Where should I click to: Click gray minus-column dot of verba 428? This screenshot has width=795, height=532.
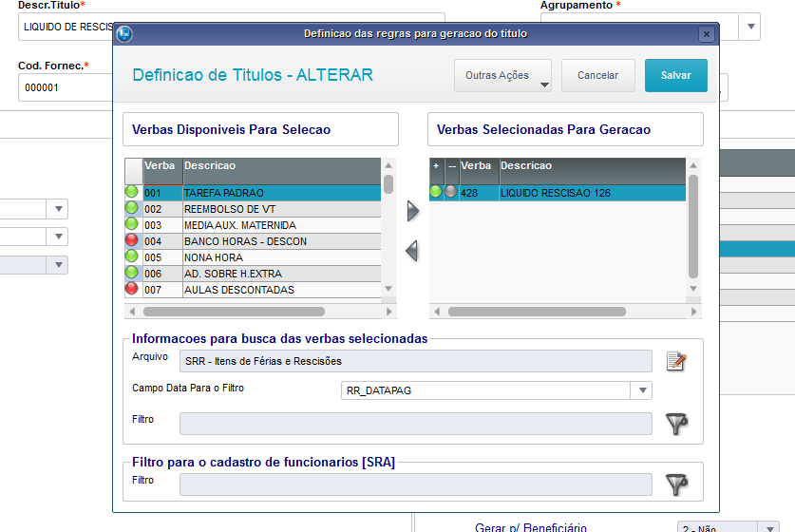(x=451, y=192)
